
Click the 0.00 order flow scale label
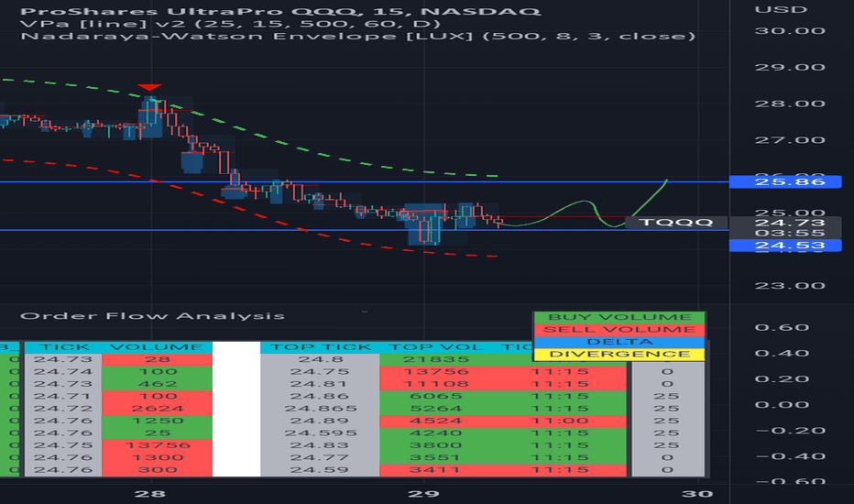[x=783, y=405]
